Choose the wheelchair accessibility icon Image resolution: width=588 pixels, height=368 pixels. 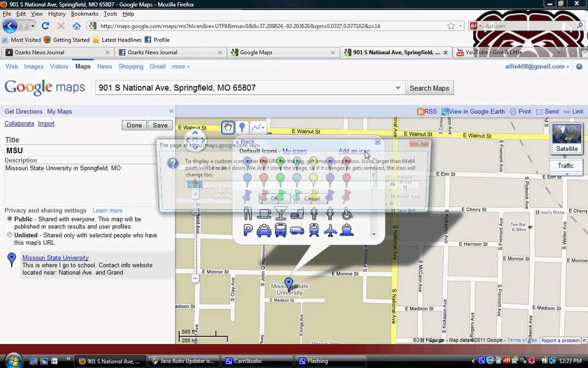tap(347, 214)
